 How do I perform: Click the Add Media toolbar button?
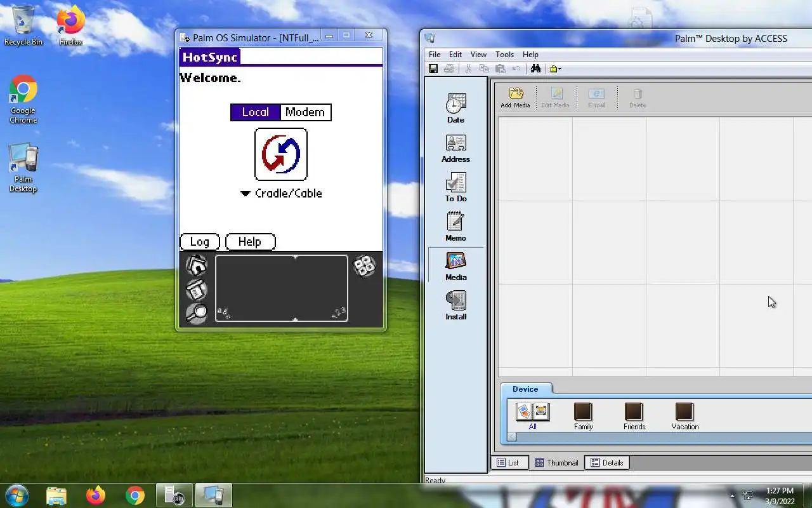coord(515,98)
